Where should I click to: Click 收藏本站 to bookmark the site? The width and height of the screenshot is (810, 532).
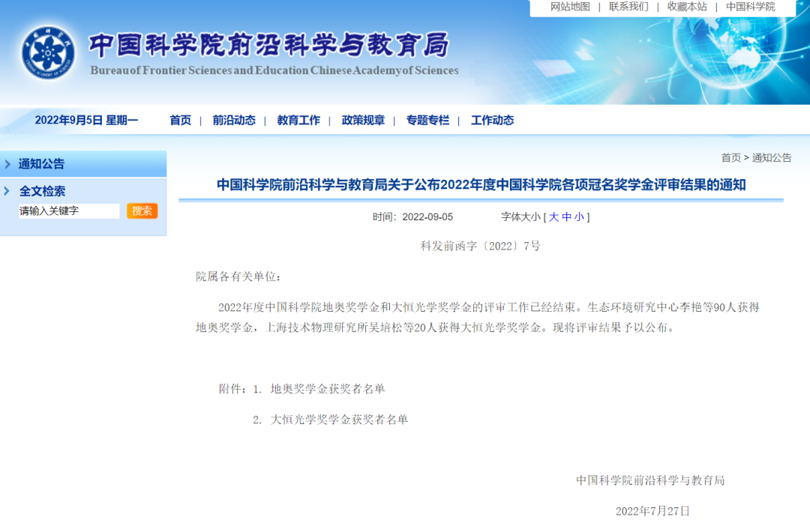[x=687, y=7]
